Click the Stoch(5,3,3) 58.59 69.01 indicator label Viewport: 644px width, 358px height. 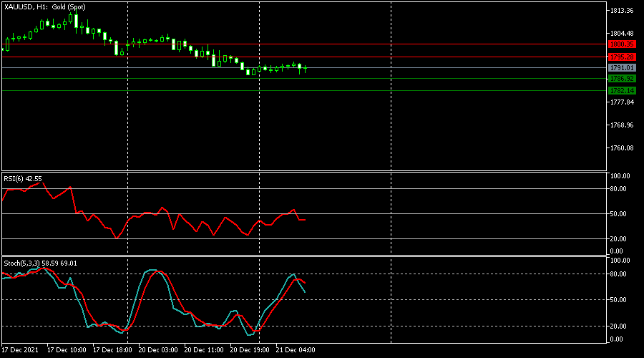coord(40,263)
